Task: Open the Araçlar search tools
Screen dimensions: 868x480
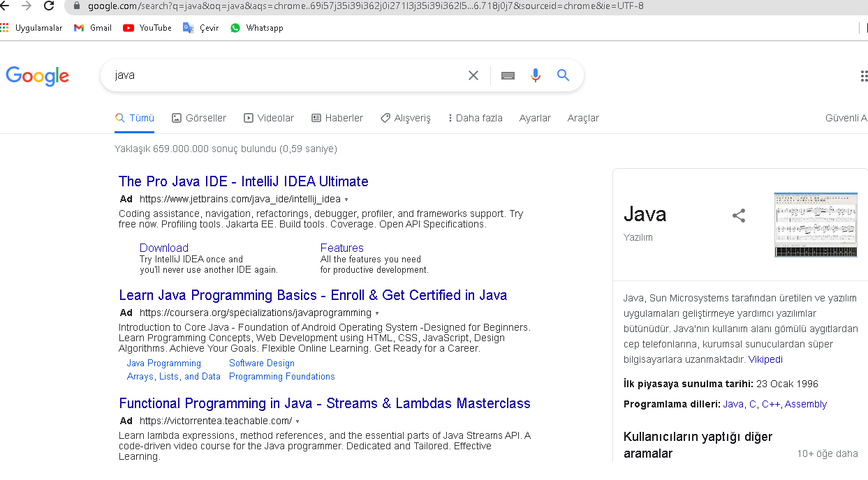Action: (583, 118)
